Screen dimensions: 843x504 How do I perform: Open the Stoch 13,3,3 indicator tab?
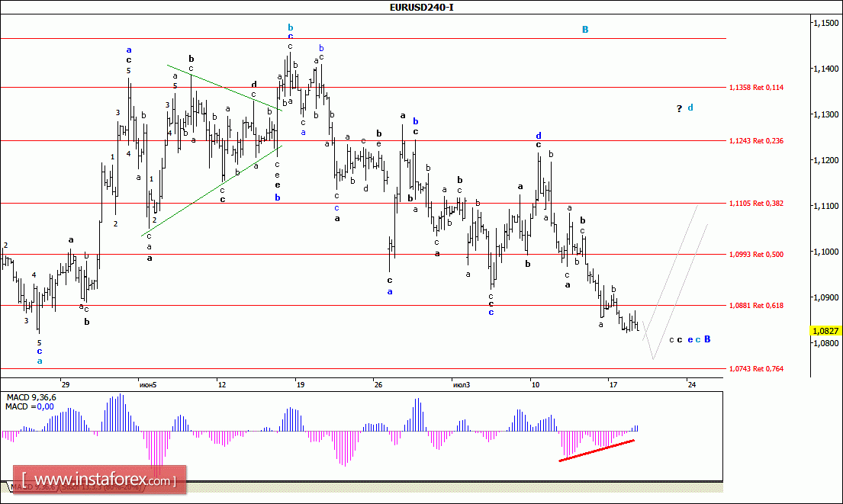click(x=99, y=486)
